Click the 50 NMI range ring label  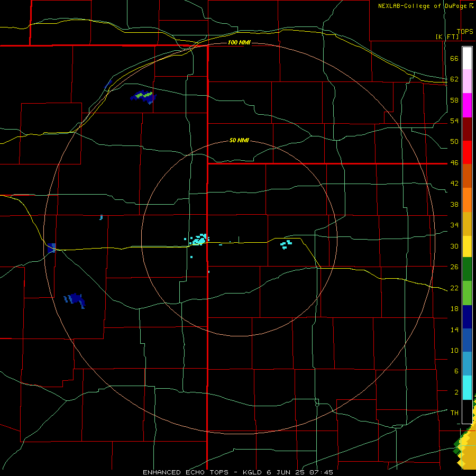click(239, 140)
